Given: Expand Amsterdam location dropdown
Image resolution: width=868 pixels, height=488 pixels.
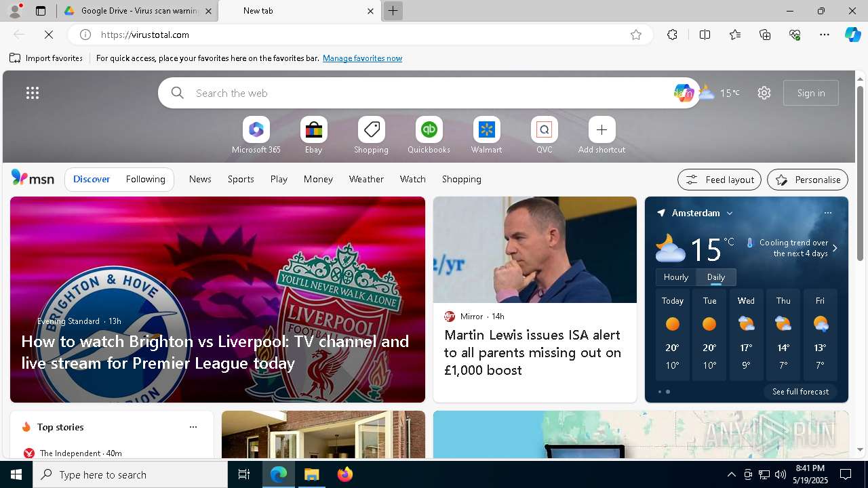Looking at the screenshot, I should [x=730, y=213].
